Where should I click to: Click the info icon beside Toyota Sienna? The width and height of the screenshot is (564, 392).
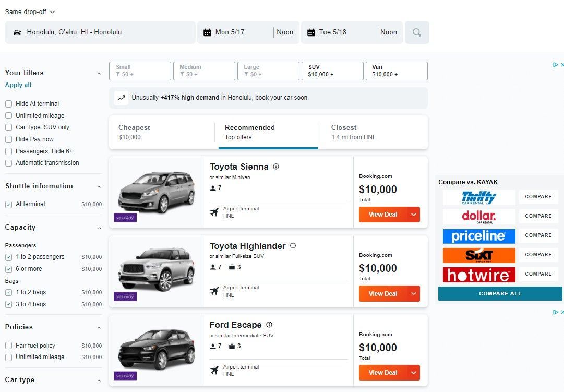[276, 167]
